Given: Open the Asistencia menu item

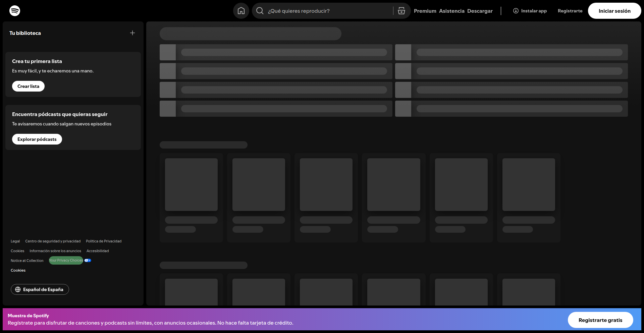Looking at the screenshot, I should (451, 11).
